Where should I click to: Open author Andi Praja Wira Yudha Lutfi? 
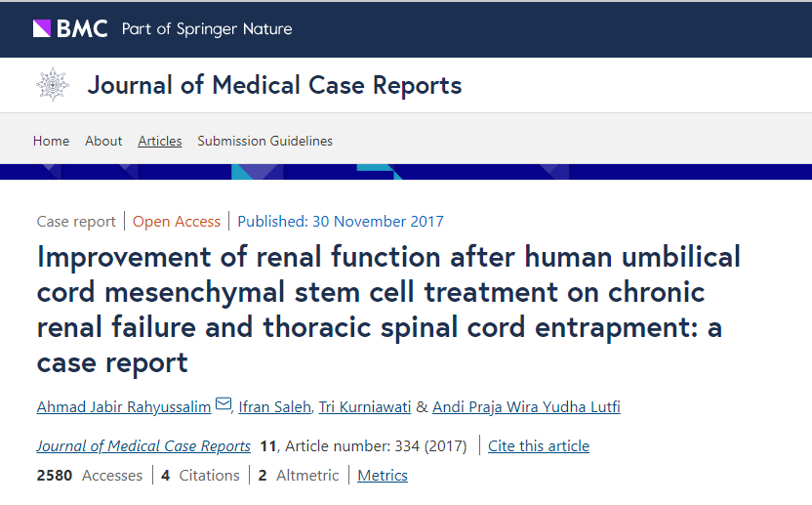tap(525, 406)
